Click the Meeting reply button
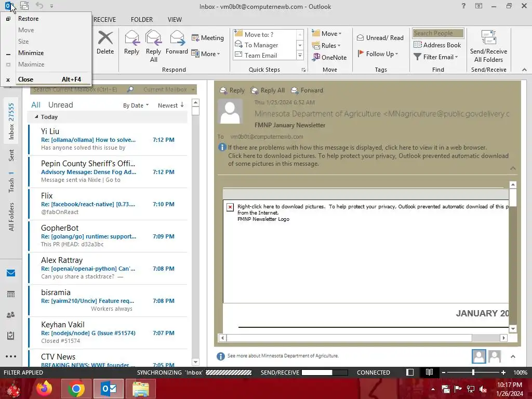Screen dimensions: 532x399 pyautogui.click(x=208, y=37)
